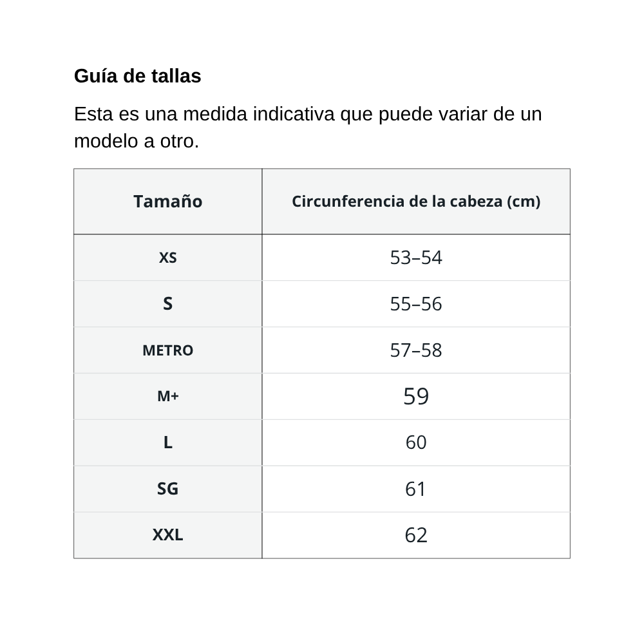Click the word 'tallas' in the title
This screenshot has width=644, height=644.
pos(176,76)
